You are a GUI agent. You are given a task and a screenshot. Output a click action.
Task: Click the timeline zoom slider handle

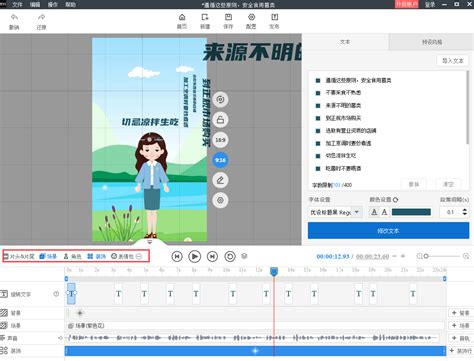point(426,256)
